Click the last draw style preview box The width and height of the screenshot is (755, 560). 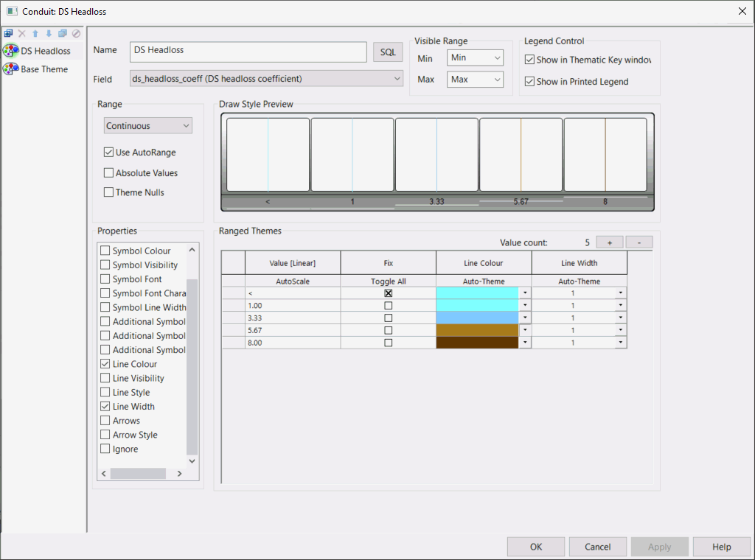pos(605,155)
